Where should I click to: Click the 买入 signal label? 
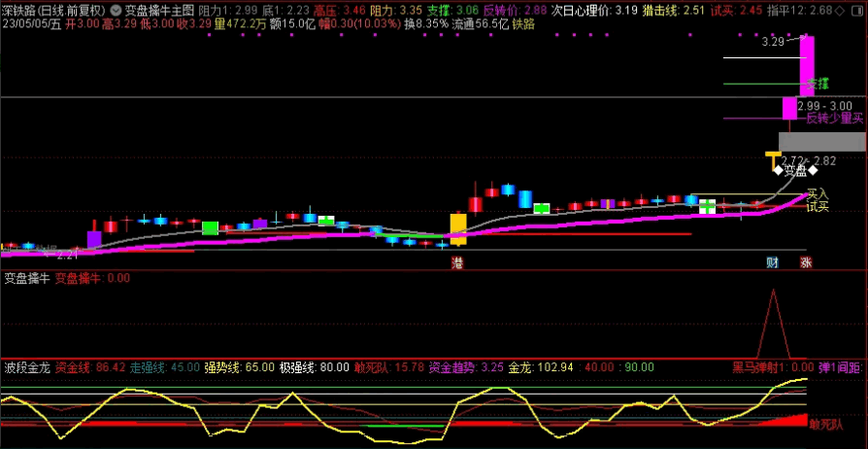coord(818,194)
